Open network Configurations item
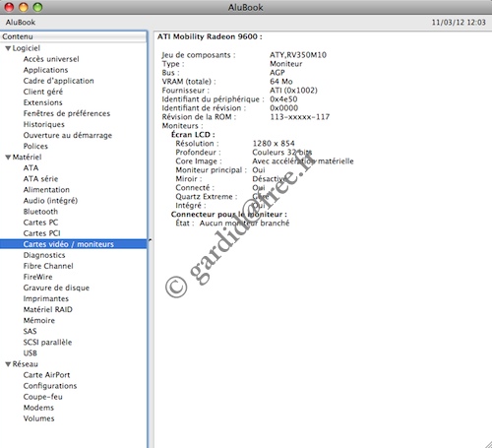Image resolution: width=492 pixels, height=448 pixels. (x=50, y=386)
